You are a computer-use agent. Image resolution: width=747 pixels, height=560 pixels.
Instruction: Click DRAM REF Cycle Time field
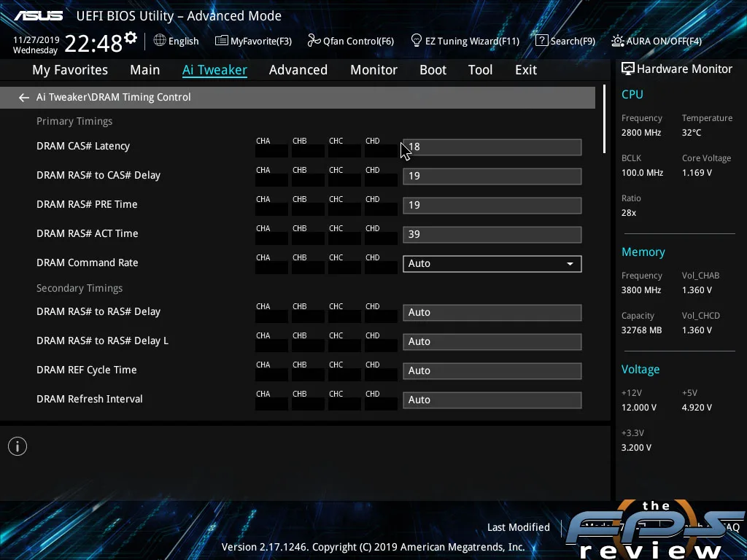click(x=492, y=370)
